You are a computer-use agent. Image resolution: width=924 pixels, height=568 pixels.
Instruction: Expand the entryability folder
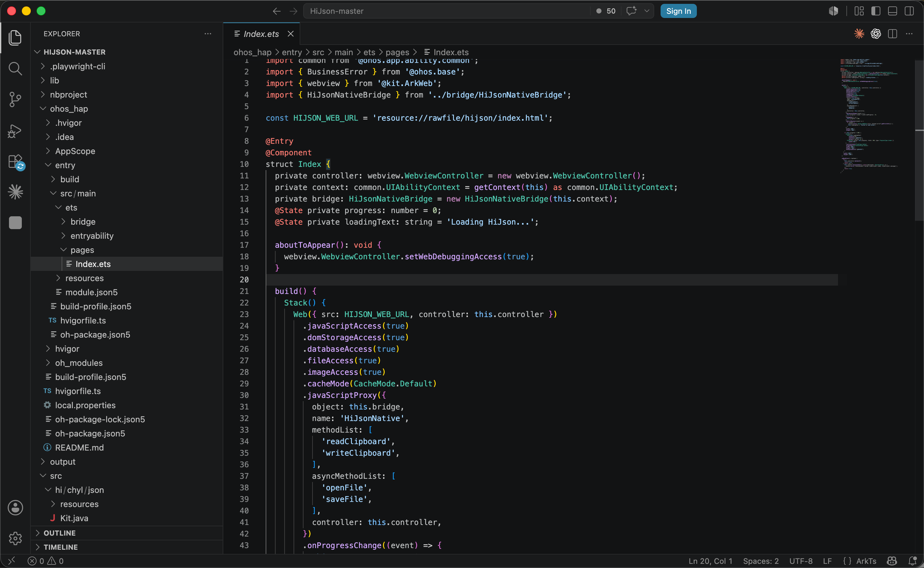click(127, 236)
